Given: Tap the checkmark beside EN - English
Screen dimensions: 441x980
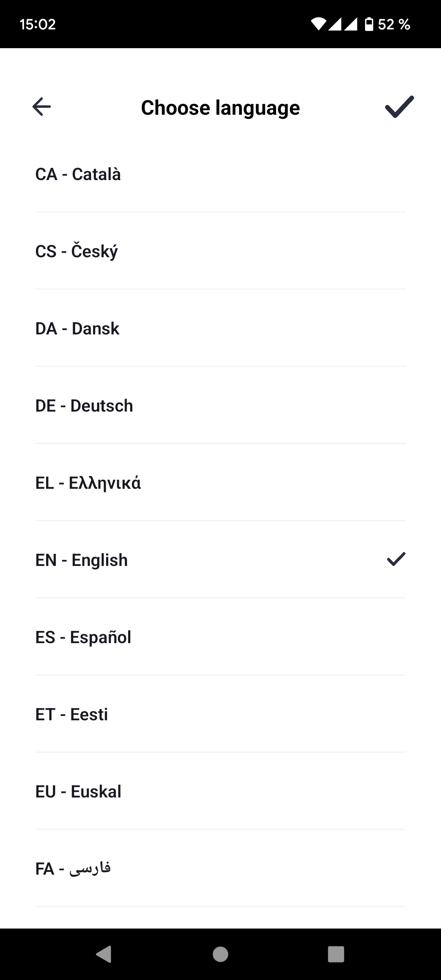Looking at the screenshot, I should click(396, 559).
